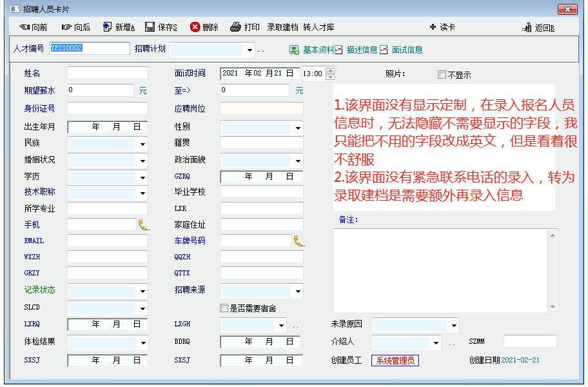Expand the 性别 dropdown list
The width and height of the screenshot is (588, 387).
pos(298,128)
